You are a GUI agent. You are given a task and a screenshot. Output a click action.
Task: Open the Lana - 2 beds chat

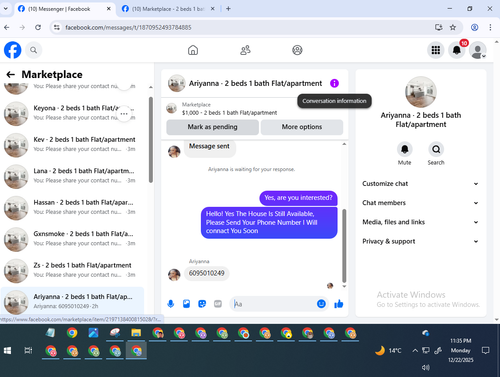pos(72,176)
